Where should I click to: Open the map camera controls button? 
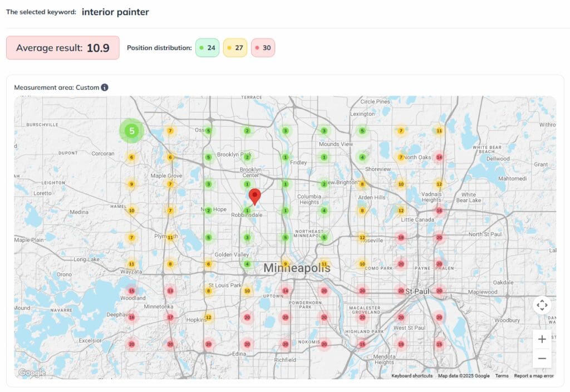[x=542, y=305]
